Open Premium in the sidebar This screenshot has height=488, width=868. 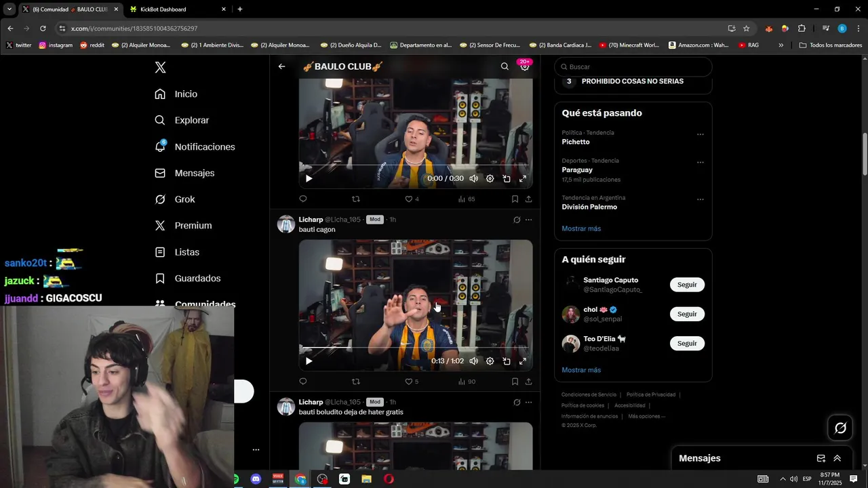click(x=183, y=226)
